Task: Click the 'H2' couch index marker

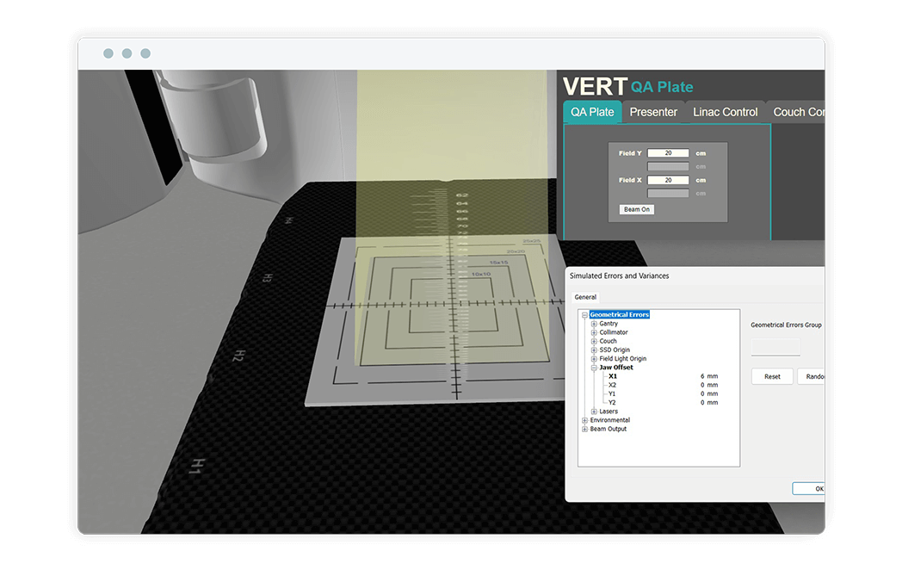Action: [x=238, y=356]
